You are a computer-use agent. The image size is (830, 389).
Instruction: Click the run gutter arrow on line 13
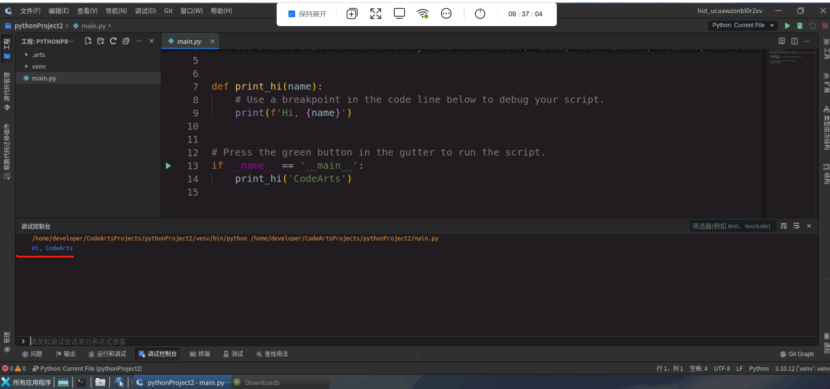168,166
